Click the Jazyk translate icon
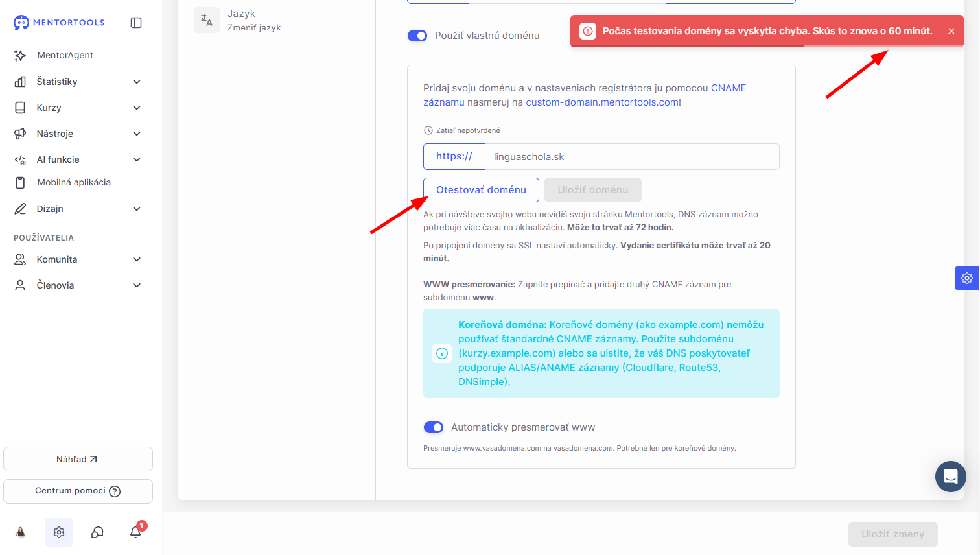 point(207,20)
